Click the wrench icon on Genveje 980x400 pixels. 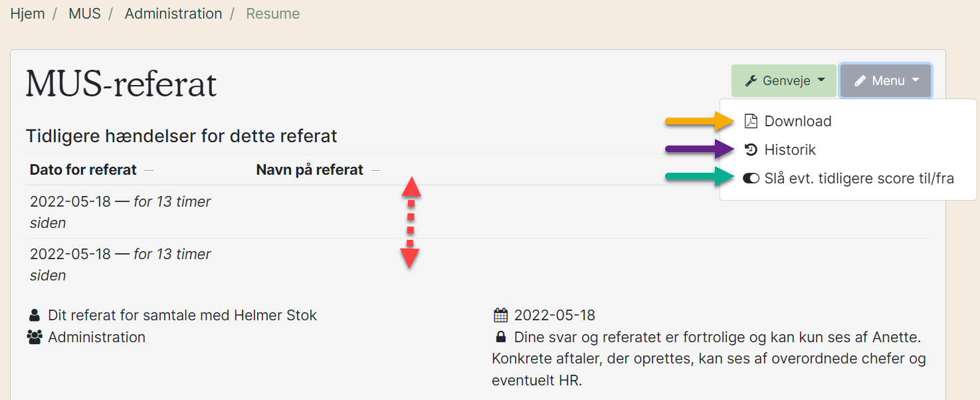point(751,80)
